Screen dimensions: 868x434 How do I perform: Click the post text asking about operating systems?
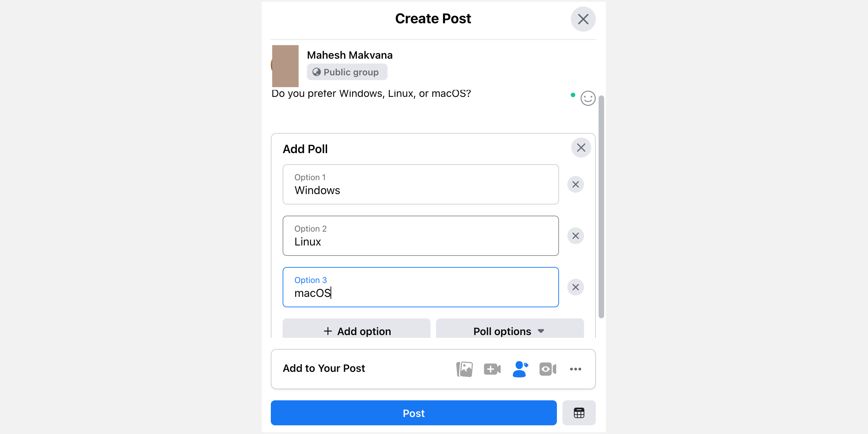(371, 93)
